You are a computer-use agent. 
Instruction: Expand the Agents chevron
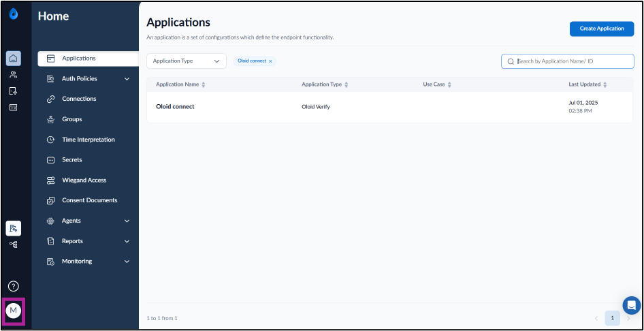coord(127,221)
